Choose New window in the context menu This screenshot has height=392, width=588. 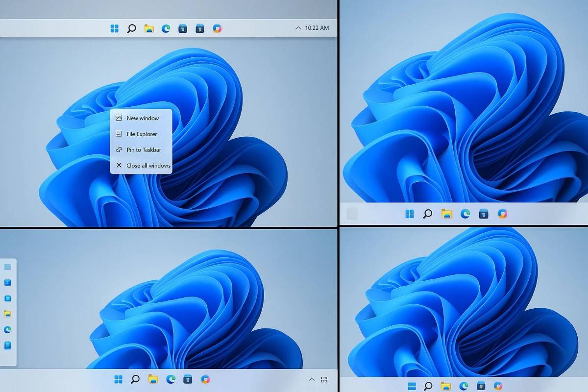[x=141, y=118]
